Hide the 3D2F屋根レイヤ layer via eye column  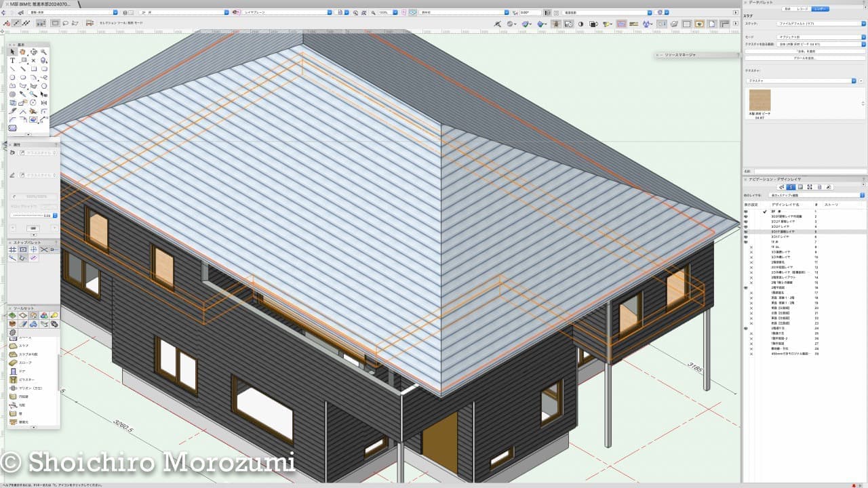(x=746, y=222)
